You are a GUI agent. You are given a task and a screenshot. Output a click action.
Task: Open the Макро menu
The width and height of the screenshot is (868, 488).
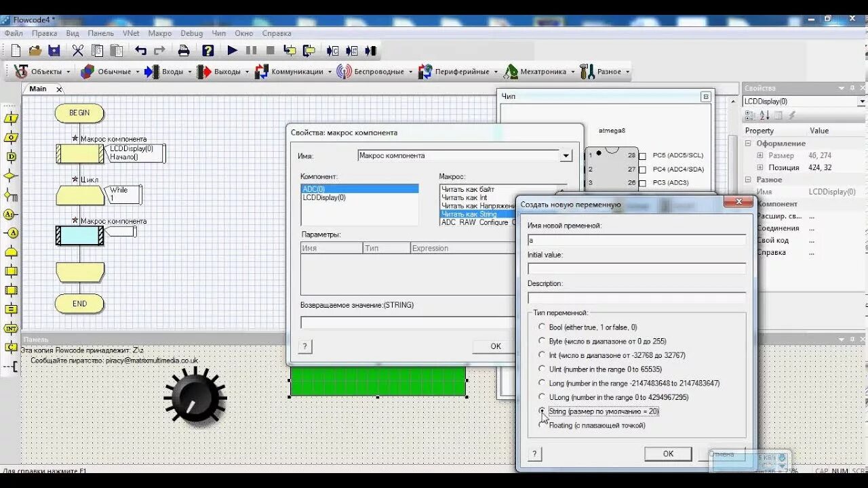pyautogui.click(x=160, y=33)
